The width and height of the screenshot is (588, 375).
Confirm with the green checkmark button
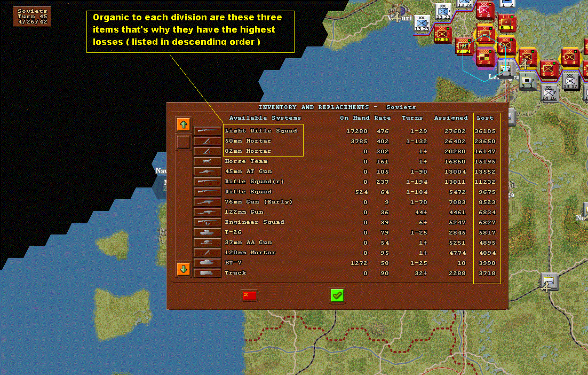[x=337, y=295]
